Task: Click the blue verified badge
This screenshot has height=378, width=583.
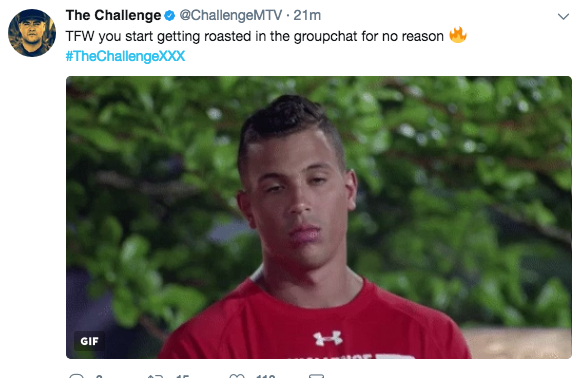Action: [x=170, y=16]
